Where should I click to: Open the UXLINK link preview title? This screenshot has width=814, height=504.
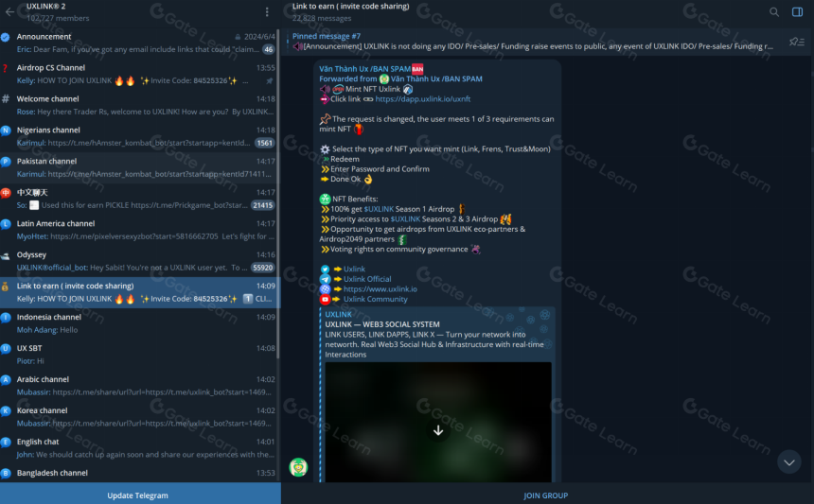[x=338, y=314]
